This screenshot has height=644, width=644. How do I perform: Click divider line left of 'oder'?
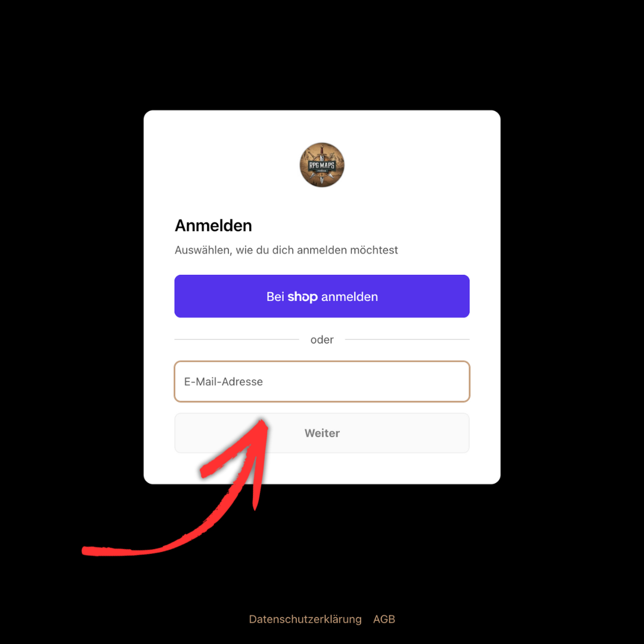click(x=237, y=340)
